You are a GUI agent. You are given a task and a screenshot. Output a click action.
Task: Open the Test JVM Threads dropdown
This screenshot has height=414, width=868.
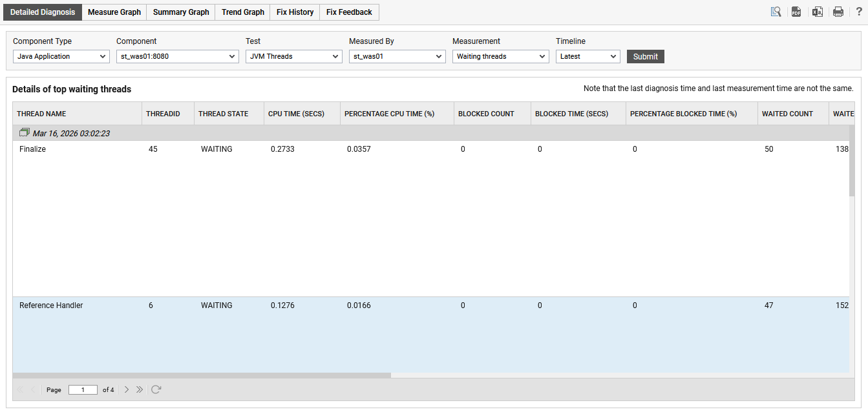click(x=294, y=57)
